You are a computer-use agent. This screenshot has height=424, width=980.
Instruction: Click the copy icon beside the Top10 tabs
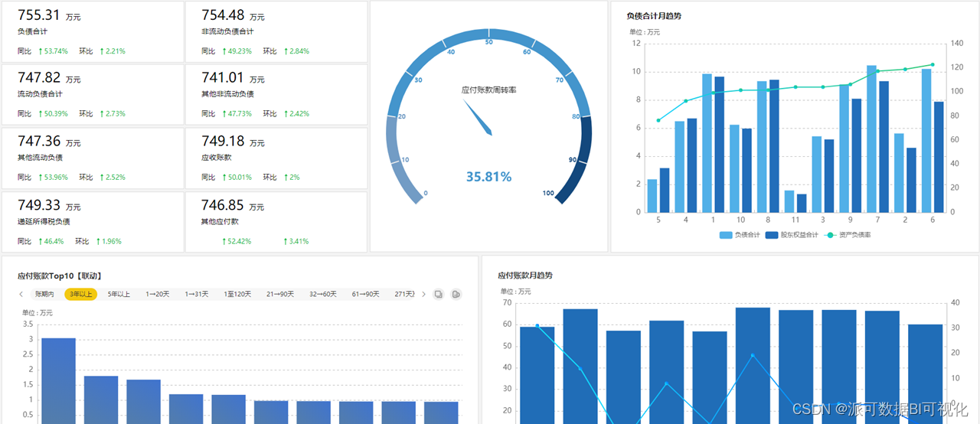click(x=439, y=294)
